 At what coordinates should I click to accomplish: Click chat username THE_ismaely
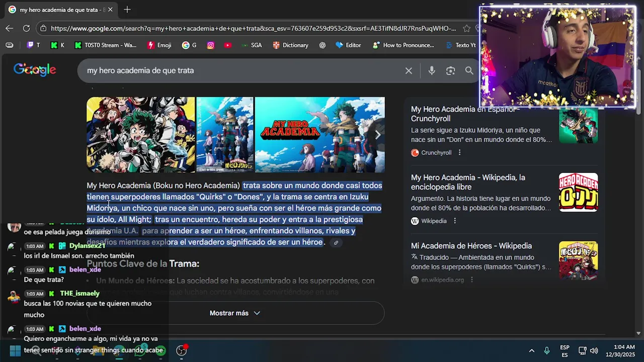(x=79, y=293)
